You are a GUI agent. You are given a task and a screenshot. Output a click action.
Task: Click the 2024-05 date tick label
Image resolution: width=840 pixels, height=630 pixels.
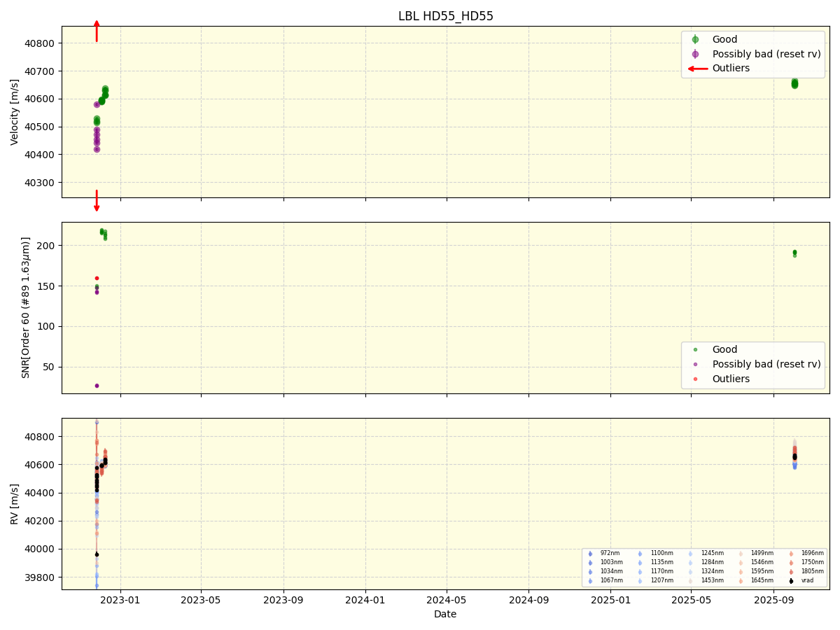tap(447, 600)
